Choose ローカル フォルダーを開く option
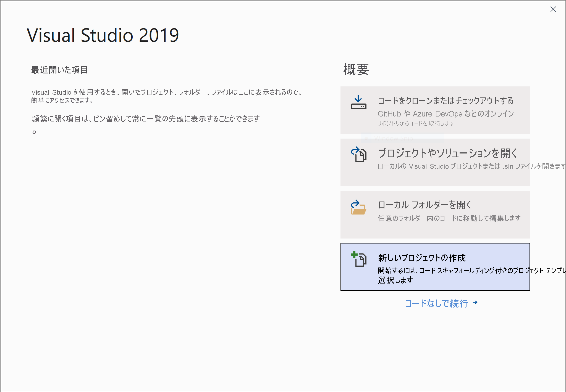Viewport: 566px width, 392px height. [x=435, y=214]
